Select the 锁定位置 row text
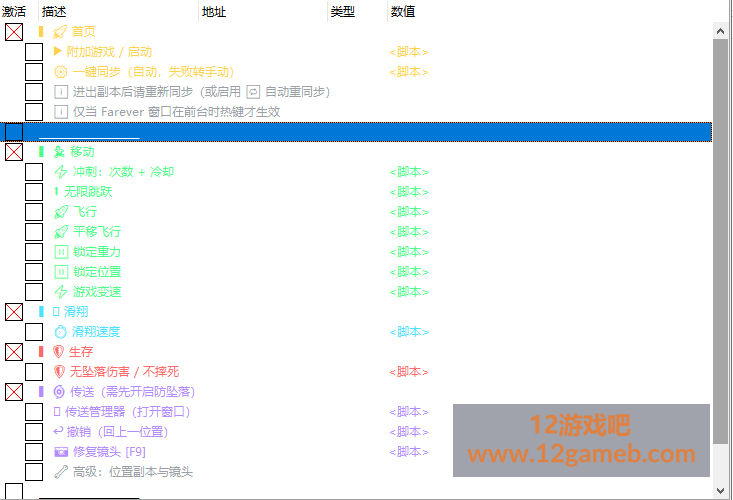This screenshot has height=500, width=733. coord(97,272)
